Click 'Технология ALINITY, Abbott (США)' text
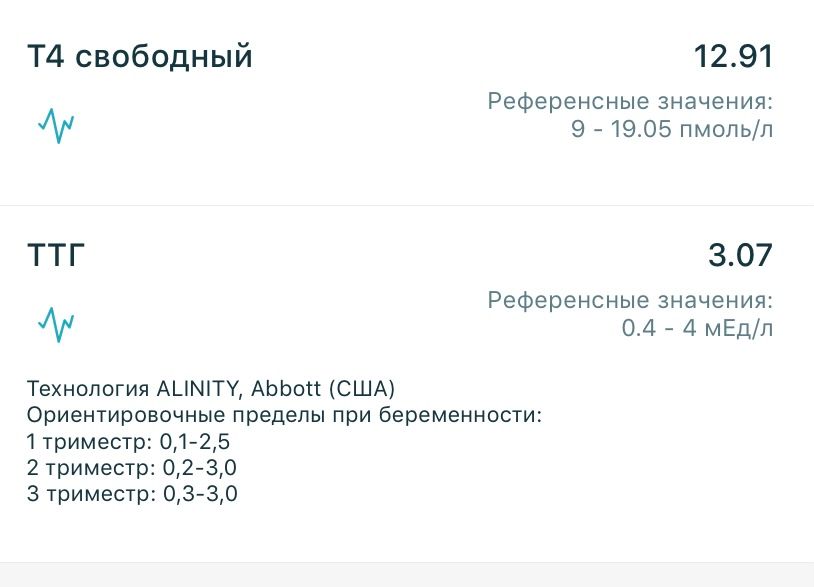The image size is (814, 587). point(216,383)
